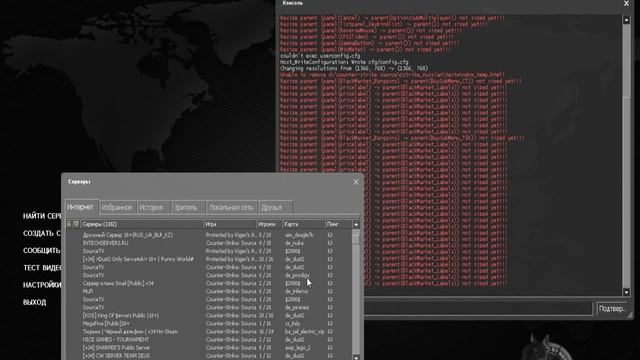Click the de_piranesi map cell
The width and height of the screenshot is (640, 360).
[297, 307]
